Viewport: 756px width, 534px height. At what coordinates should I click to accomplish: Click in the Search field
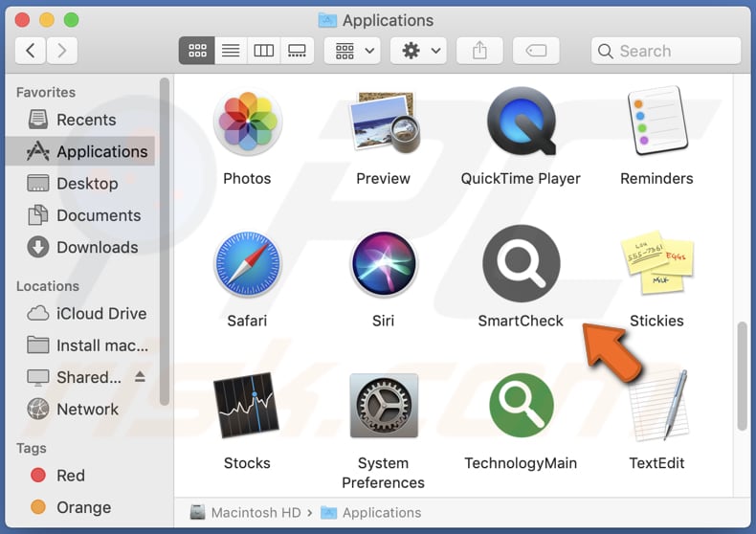(x=666, y=51)
